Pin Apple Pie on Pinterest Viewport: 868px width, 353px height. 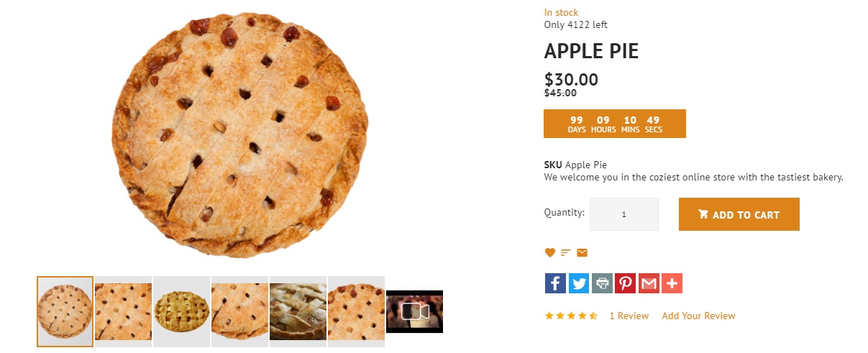(625, 283)
